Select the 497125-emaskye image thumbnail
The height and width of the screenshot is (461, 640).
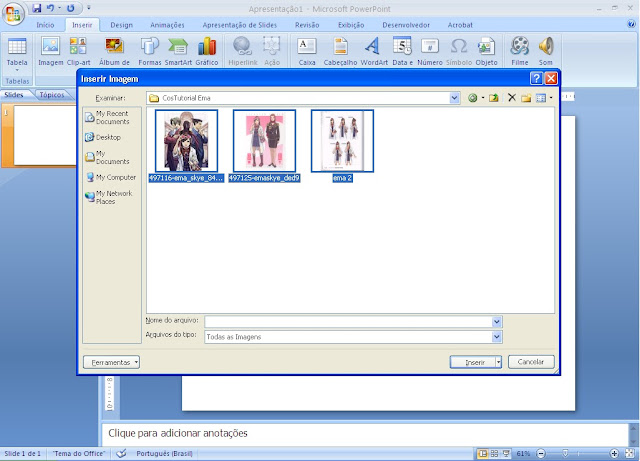(264, 141)
